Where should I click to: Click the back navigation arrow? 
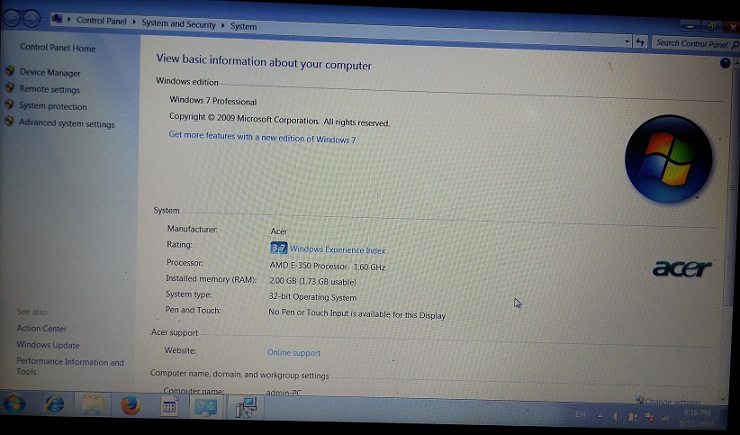pyautogui.click(x=12, y=18)
